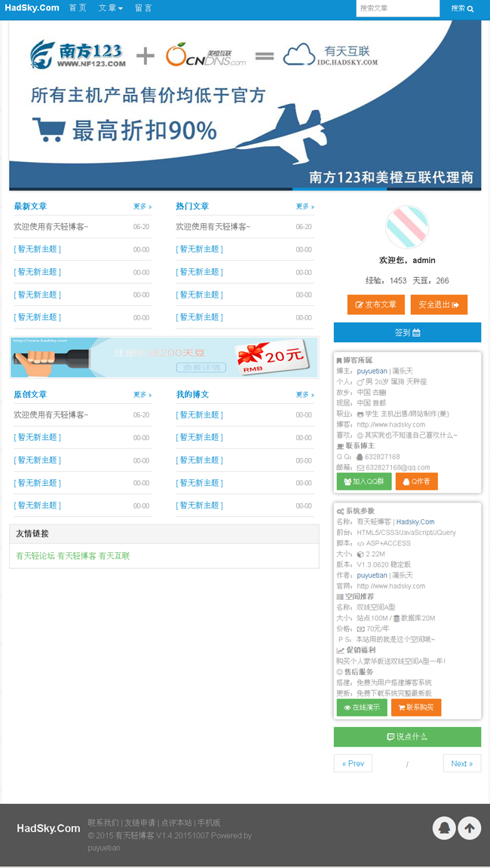Click the Q作者 button
Image resolution: width=490 pixels, height=868 pixels.
416,481
